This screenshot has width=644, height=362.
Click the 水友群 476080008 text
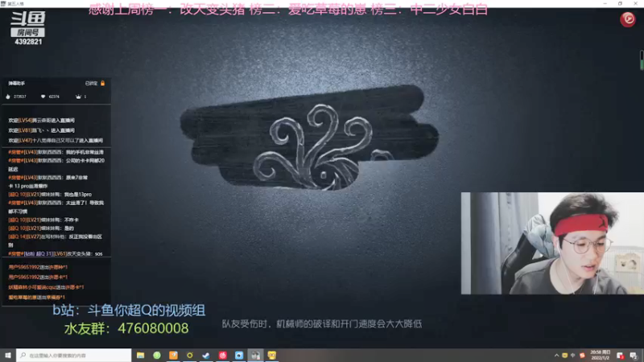126,328
